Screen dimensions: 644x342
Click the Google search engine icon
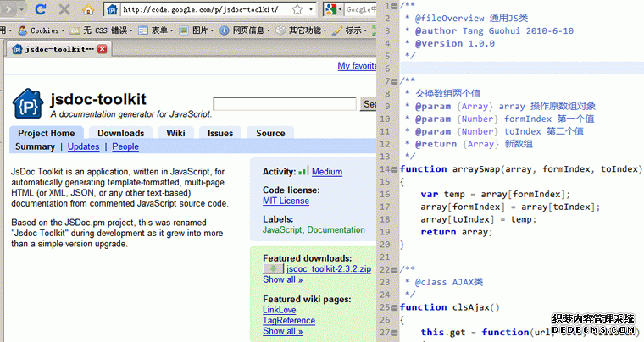coord(330,10)
